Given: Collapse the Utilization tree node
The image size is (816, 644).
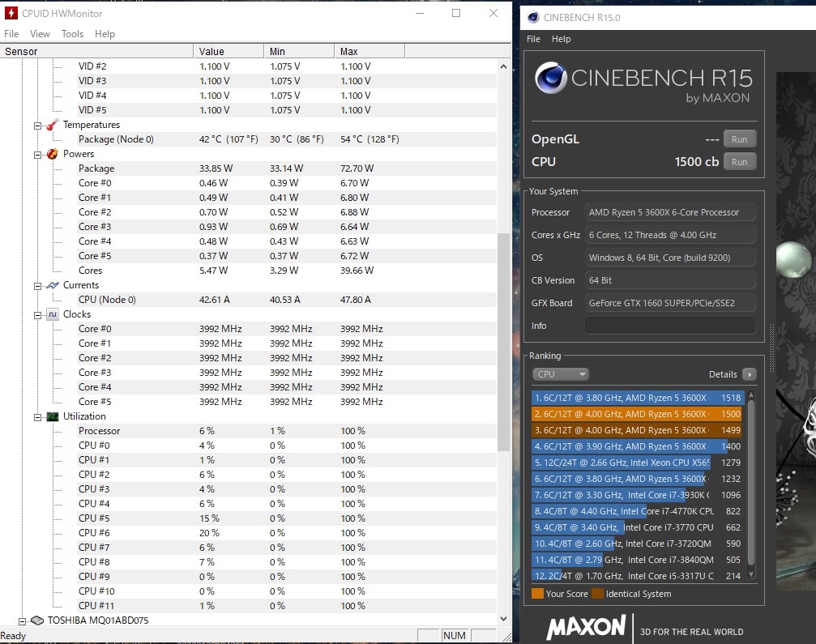Looking at the screenshot, I should 37,416.
